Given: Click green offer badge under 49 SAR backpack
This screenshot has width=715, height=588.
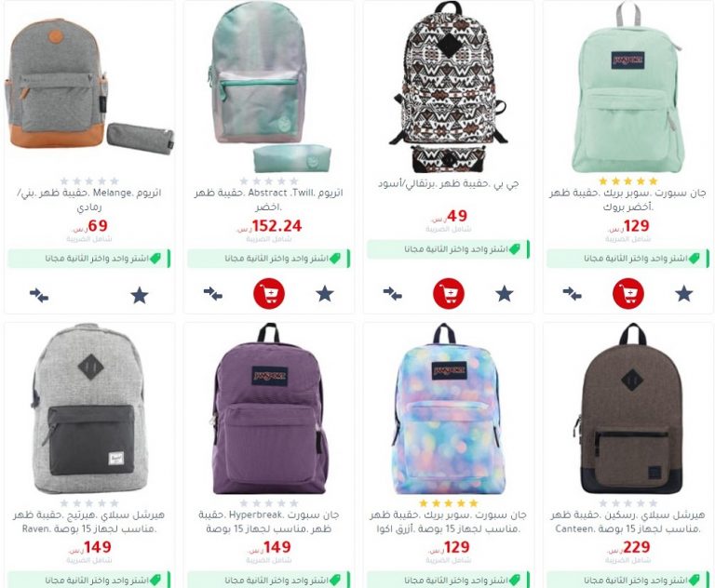Looking at the screenshot, I should tap(449, 249).
